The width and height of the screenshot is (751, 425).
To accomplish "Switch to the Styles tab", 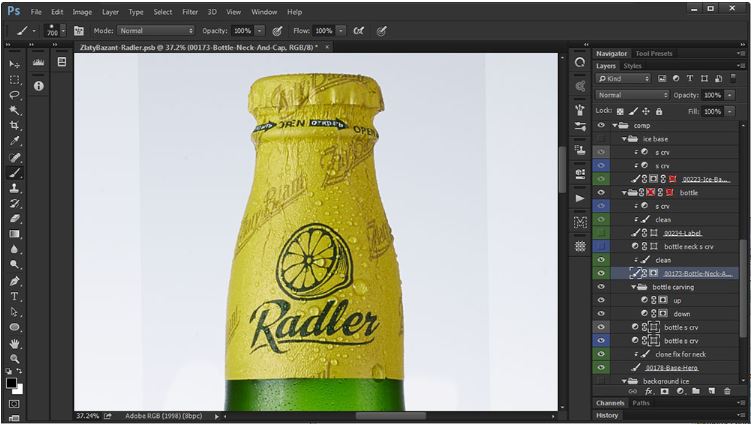I will (632, 66).
